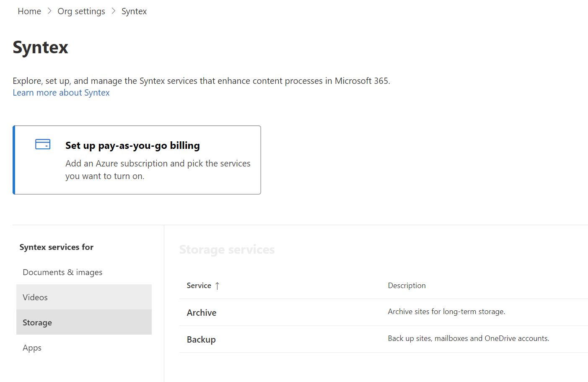This screenshot has width=588, height=382.
Task: Click 'Syntex services for' sidebar heading
Action: tap(57, 247)
